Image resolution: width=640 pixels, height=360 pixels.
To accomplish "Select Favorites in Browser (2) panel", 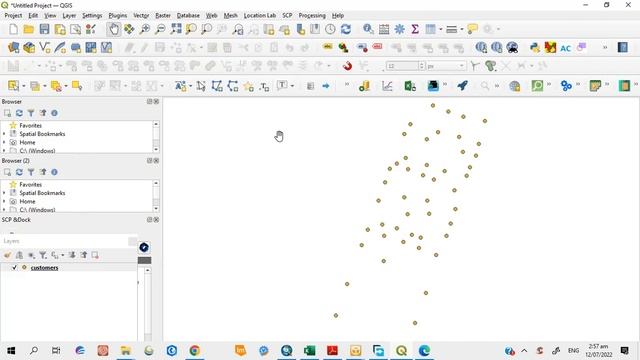I will (31, 184).
